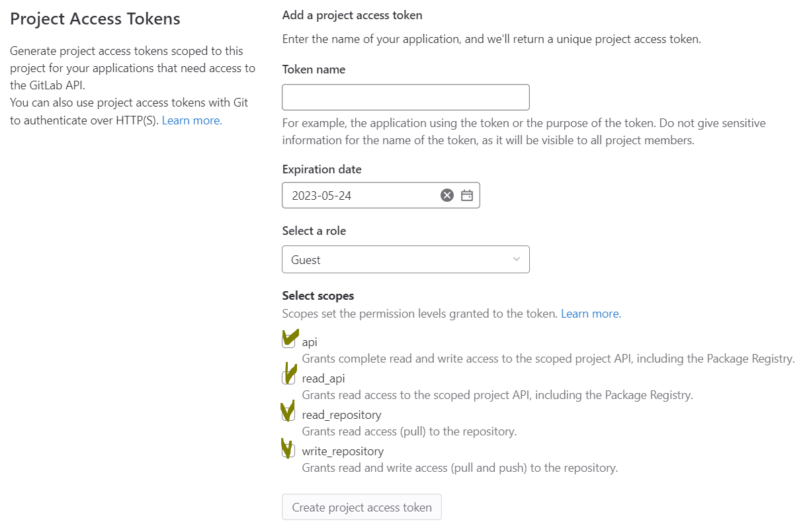Select the read_repository scope label
This screenshot has width=811, height=532.
[341, 415]
